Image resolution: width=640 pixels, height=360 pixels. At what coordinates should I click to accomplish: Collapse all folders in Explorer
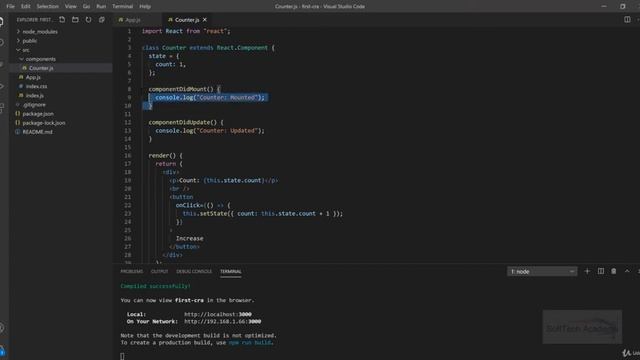click(x=102, y=20)
